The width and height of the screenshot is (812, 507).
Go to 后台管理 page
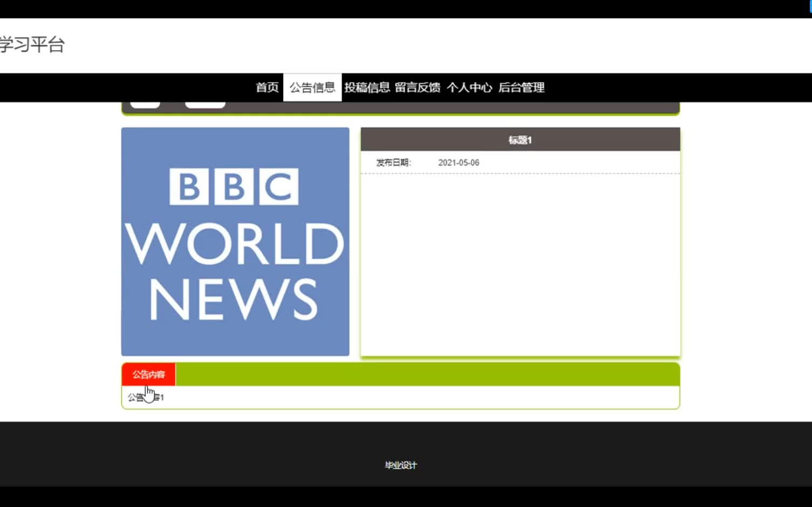pyautogui.click(x=521, y=87)
